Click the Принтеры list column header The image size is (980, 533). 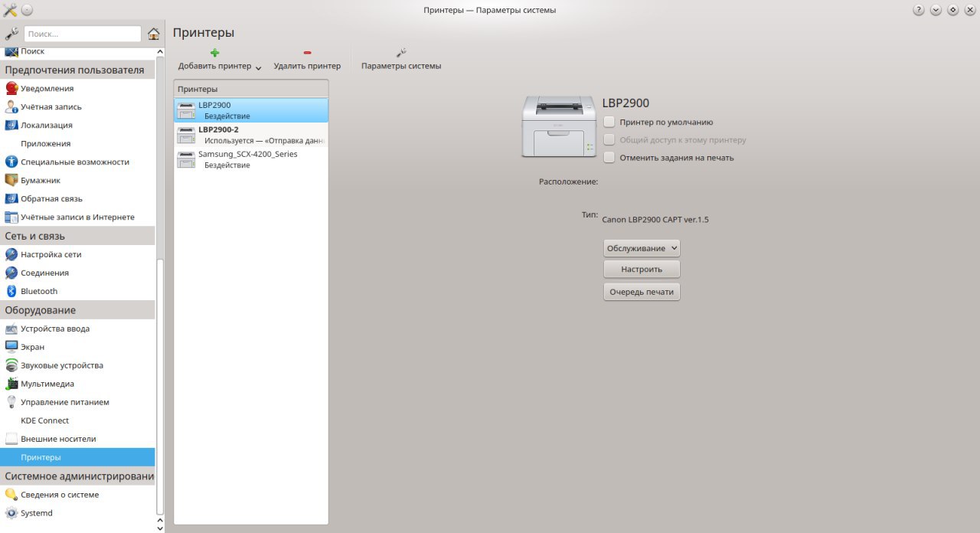click(251, 89)
